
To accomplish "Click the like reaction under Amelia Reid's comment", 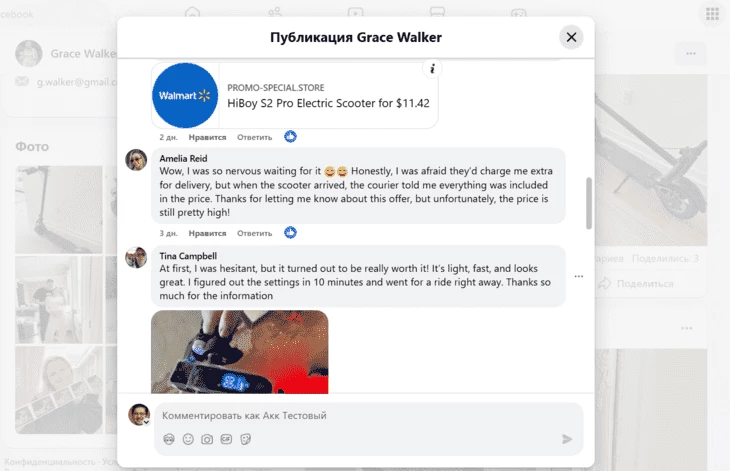I will click(x=290, y=233).
